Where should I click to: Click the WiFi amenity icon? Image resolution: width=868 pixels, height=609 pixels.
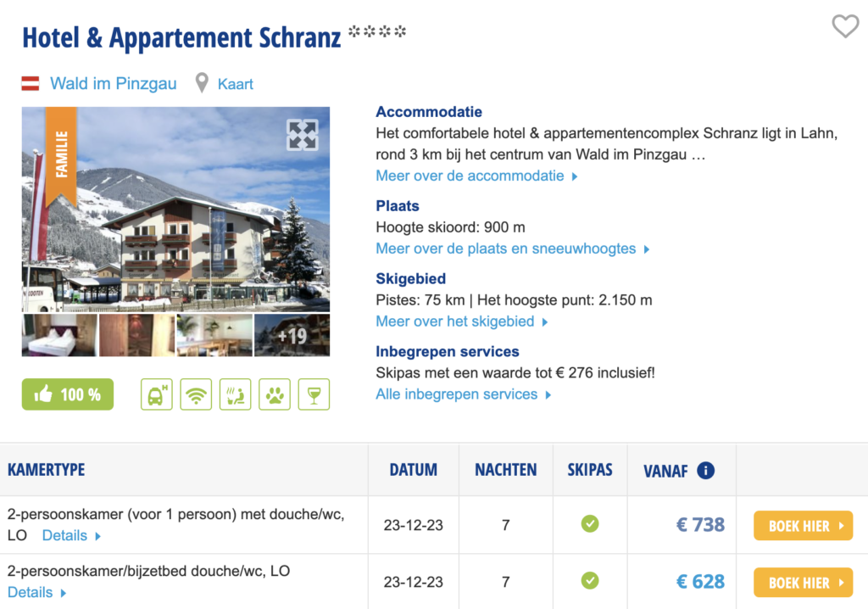[x=196, y=394]
